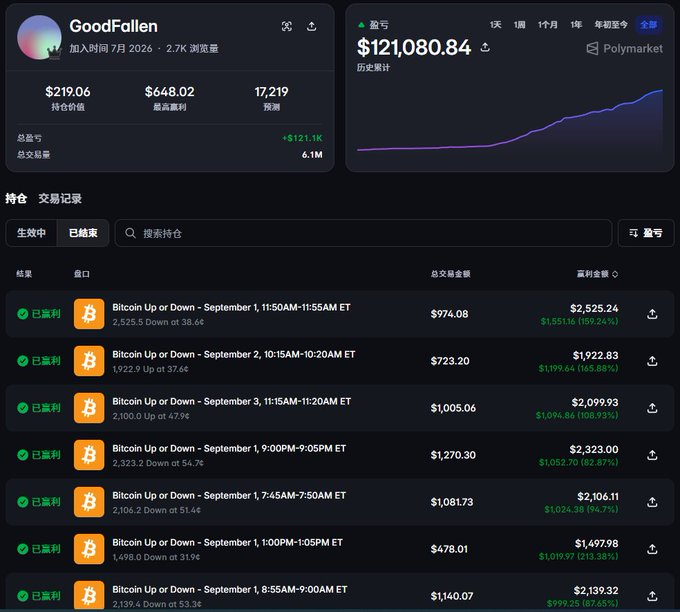The image size is (680, 612).
Task: Open the September 1, 7:45AM-7:50AM market
Action: (x=229, y=496)
